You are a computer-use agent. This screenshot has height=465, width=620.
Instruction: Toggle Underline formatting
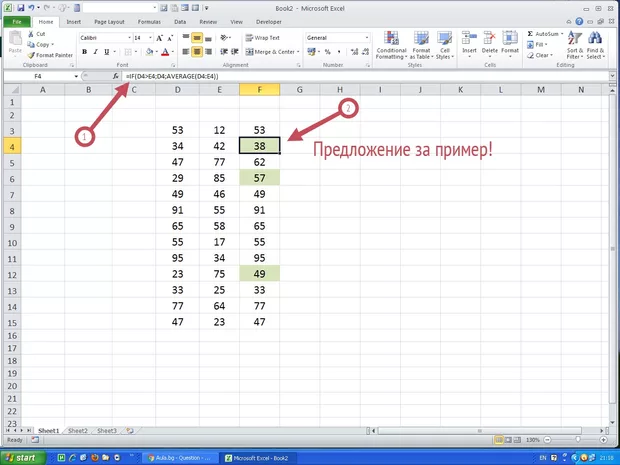(106, 52)
